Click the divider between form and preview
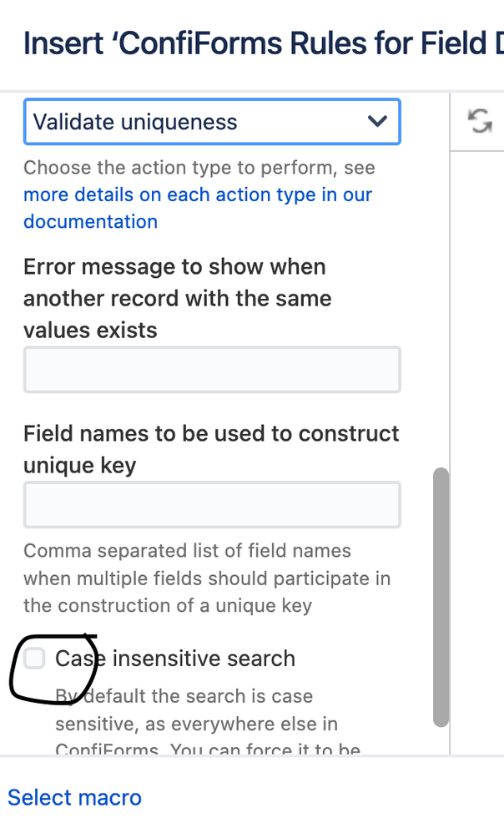 point(450,423)
